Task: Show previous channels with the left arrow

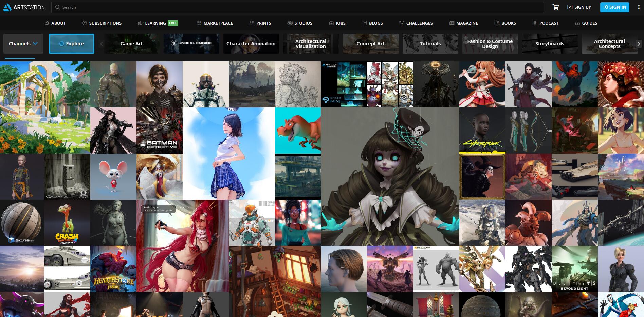Action: tap(101, 43)
